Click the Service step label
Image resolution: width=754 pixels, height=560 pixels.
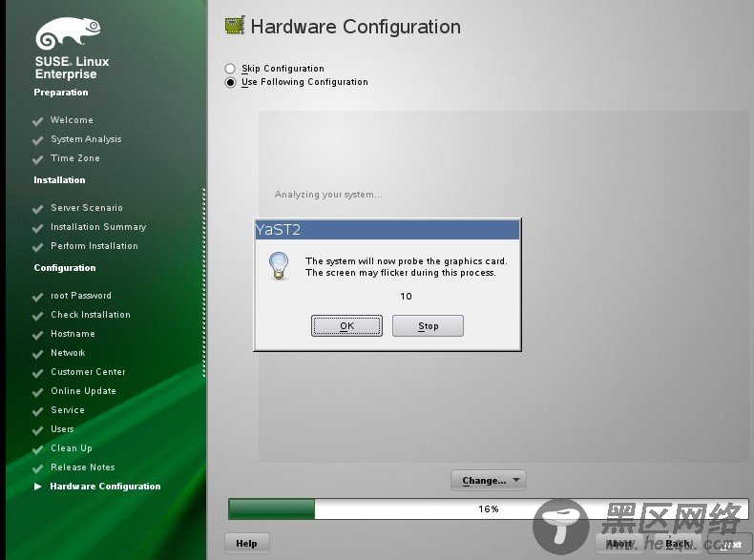68,410
